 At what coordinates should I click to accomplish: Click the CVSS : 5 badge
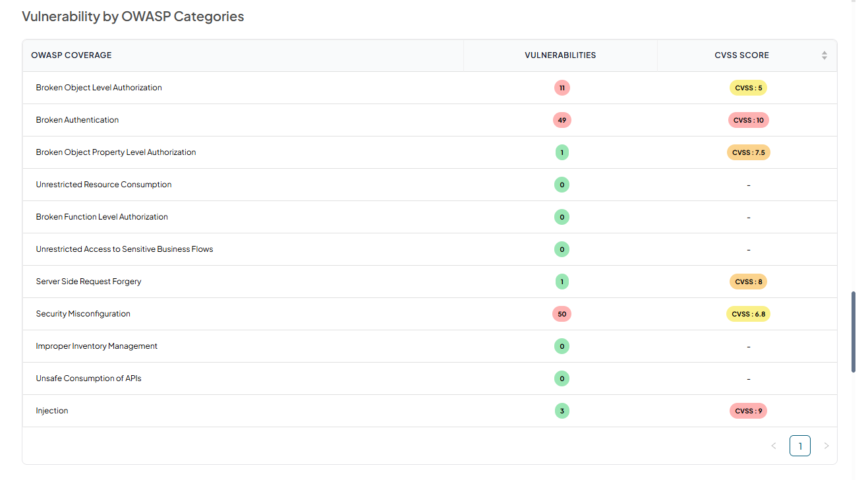click(x=748, y=88)
